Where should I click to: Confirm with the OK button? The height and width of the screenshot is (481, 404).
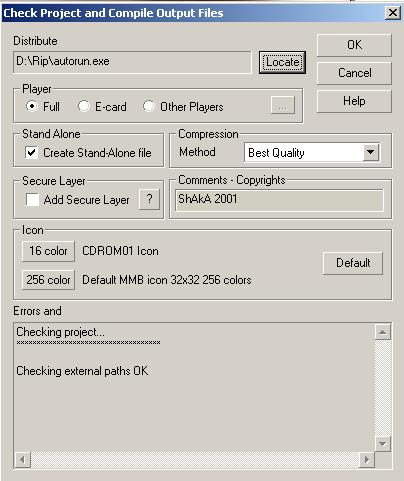click(354, 45)
